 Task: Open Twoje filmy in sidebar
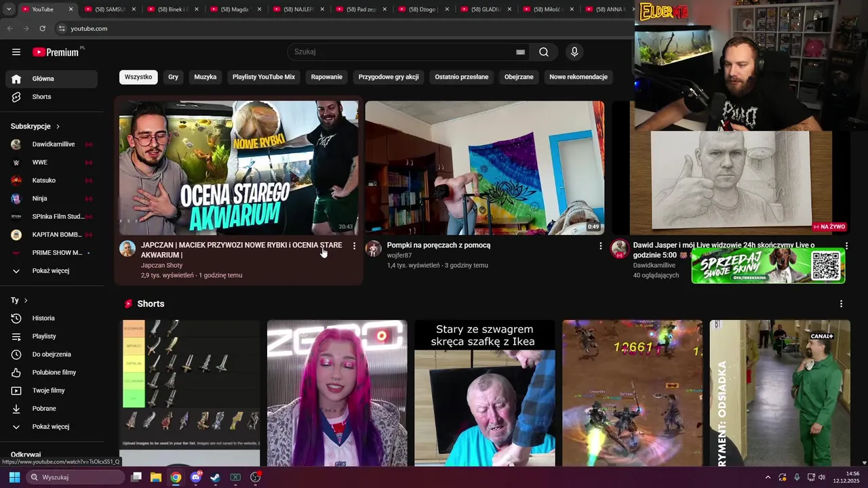point(52,390)
